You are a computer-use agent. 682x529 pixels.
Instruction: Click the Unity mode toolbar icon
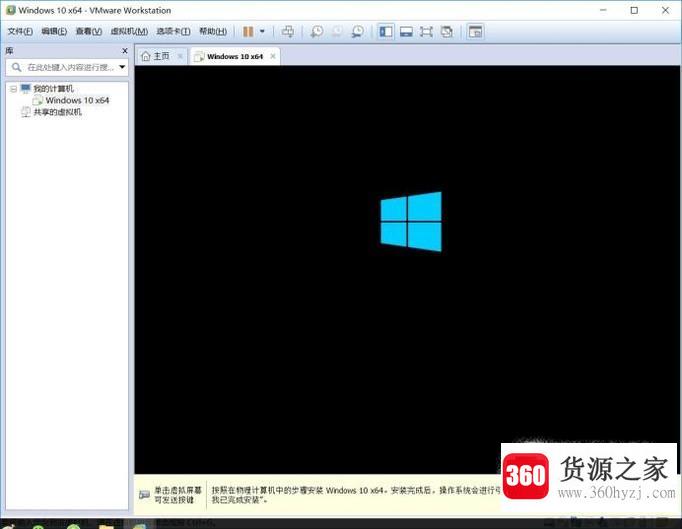(x=447, y=31)
